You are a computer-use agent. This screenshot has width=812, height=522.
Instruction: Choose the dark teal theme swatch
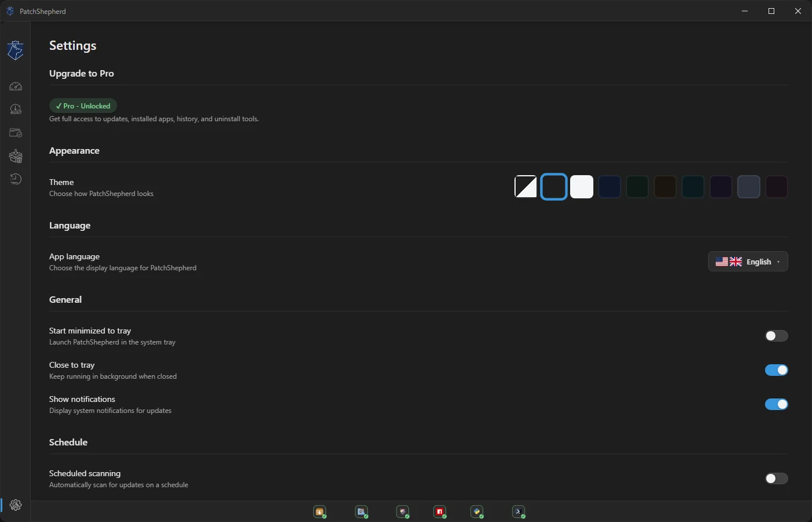[693, 187]
